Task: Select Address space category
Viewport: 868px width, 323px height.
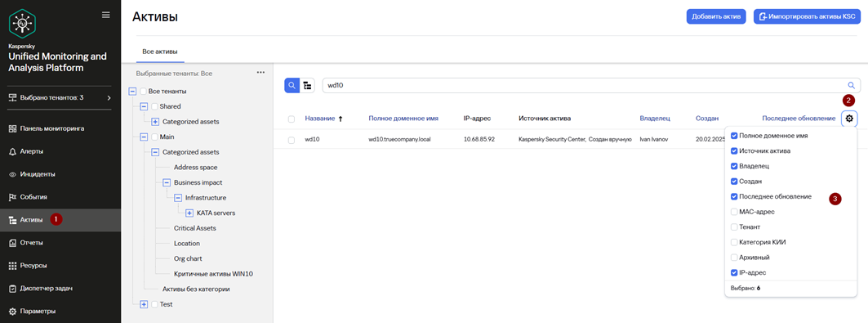Action: [x=195, y=168]
